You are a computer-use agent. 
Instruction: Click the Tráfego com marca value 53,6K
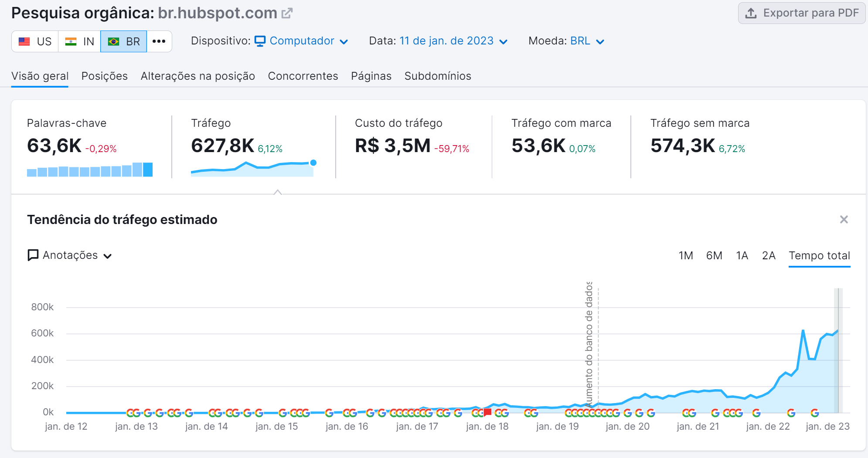(538, 146)
